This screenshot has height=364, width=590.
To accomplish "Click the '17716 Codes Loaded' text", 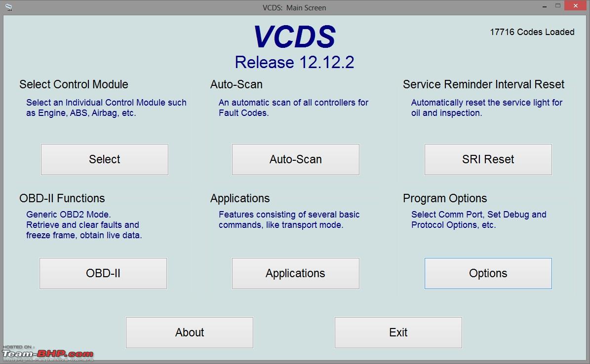I will coord(532,32).
